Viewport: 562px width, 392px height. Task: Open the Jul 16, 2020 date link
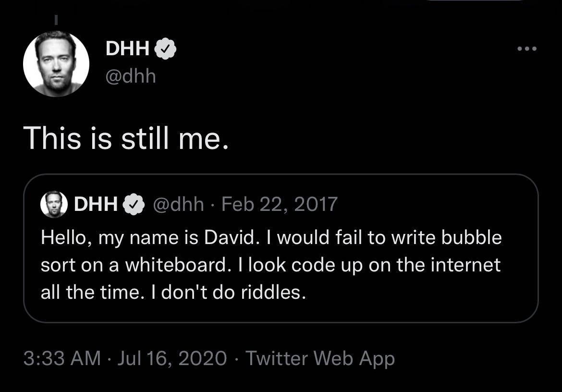(x=172, y=358)
